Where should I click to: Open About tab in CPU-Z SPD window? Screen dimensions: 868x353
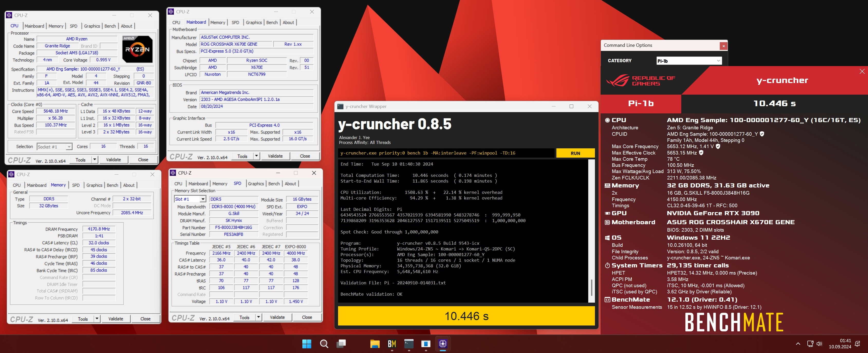click(290, 183)
